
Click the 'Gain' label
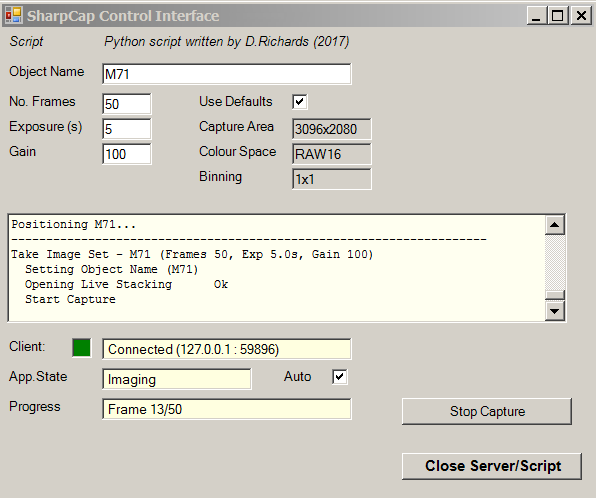pos(22,152)
